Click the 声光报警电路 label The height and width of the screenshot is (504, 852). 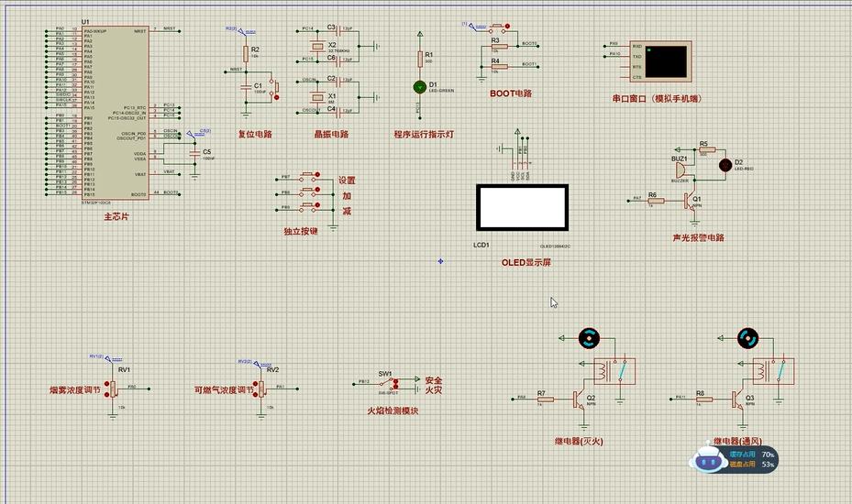coord(698,237)
